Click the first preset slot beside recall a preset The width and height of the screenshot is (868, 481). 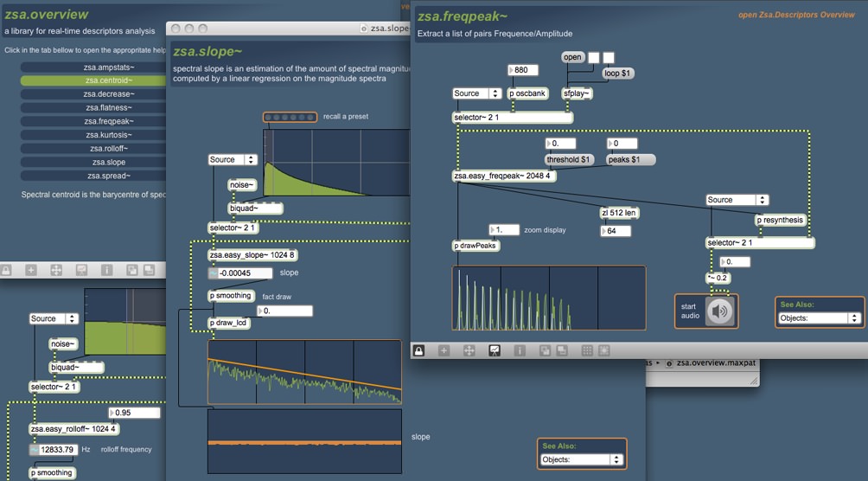(x=270, y=118)
